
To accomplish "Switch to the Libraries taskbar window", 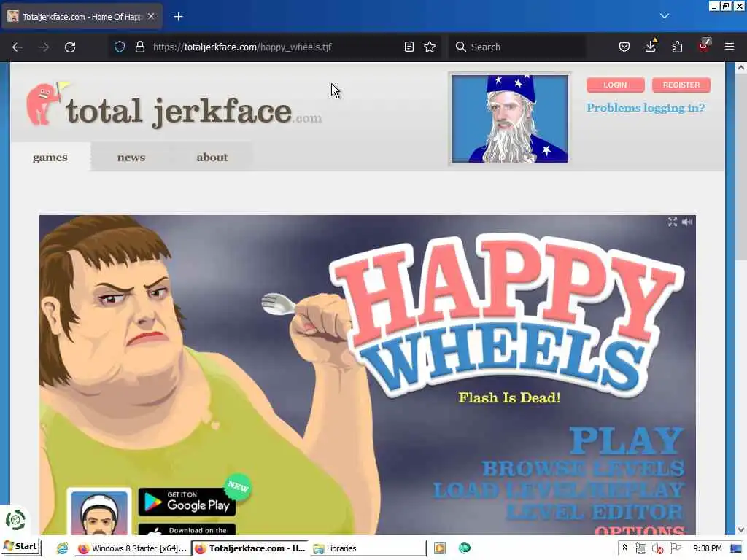I will (x=367, y=548).
